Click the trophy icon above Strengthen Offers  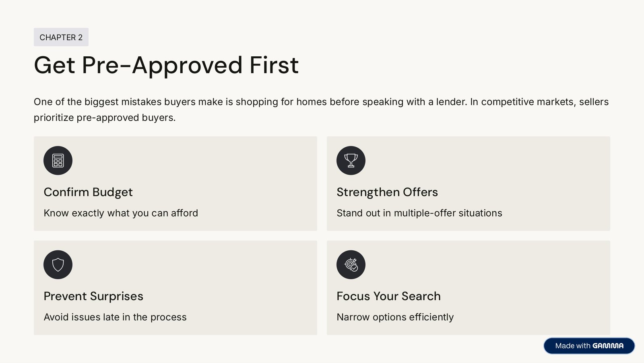pos(351,161)
